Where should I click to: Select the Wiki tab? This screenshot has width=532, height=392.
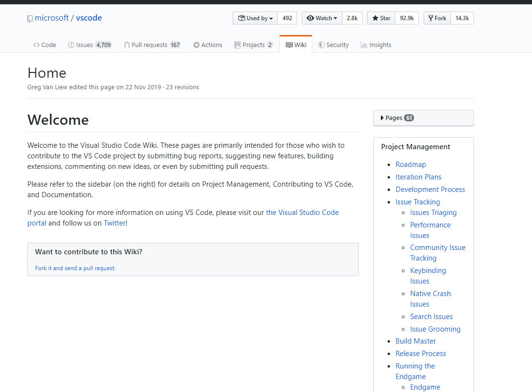(296, 45)
